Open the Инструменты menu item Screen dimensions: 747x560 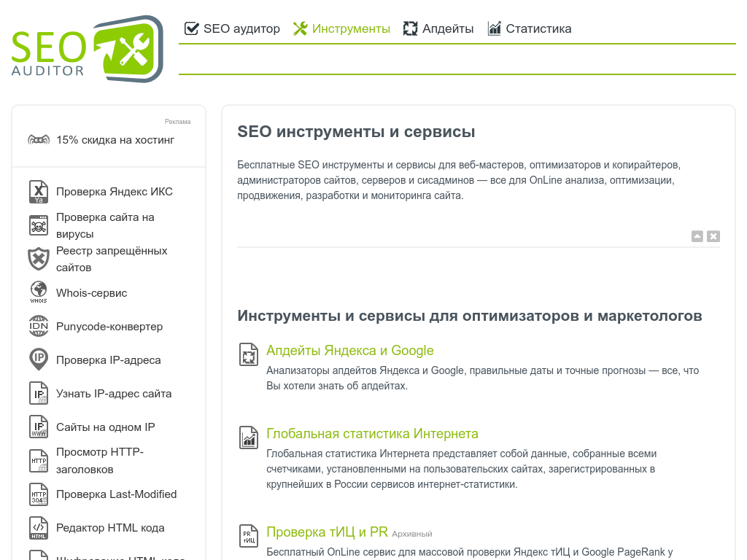[341, 28]
